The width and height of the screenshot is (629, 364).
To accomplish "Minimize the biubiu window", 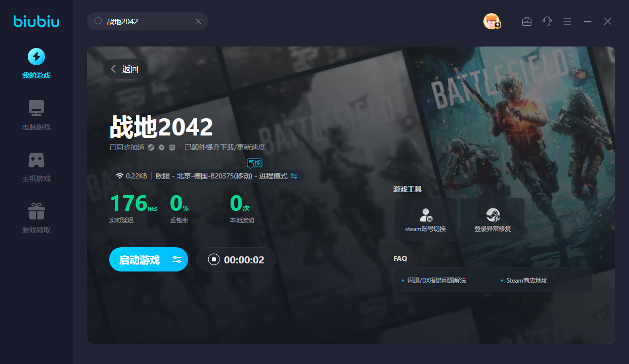I will tap(588, 21).
